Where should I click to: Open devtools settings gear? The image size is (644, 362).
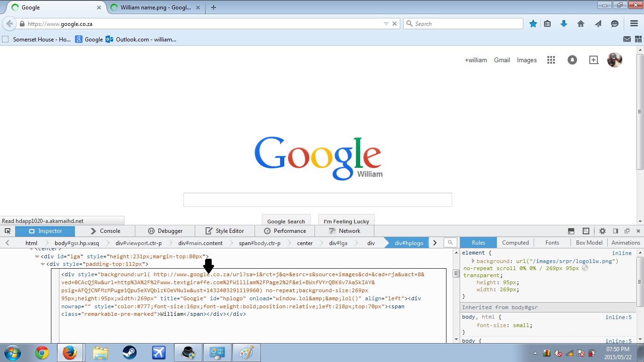point(603,231)
